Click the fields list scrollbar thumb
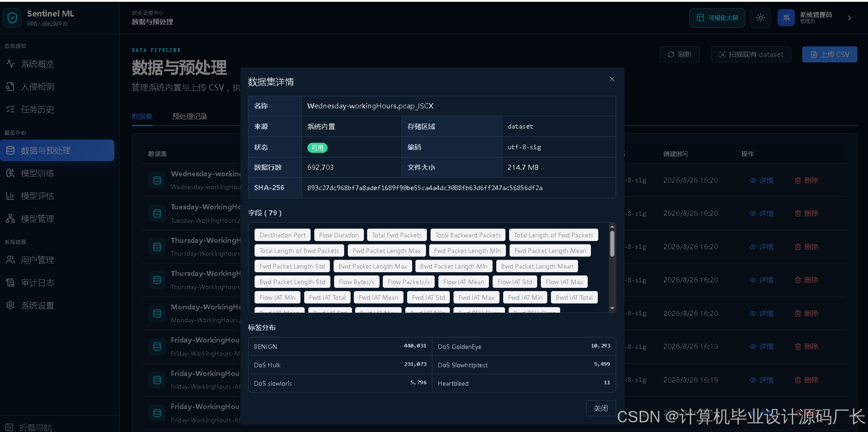Image resolution: width=868 pixels, height=432 pixels. [612, 243]
